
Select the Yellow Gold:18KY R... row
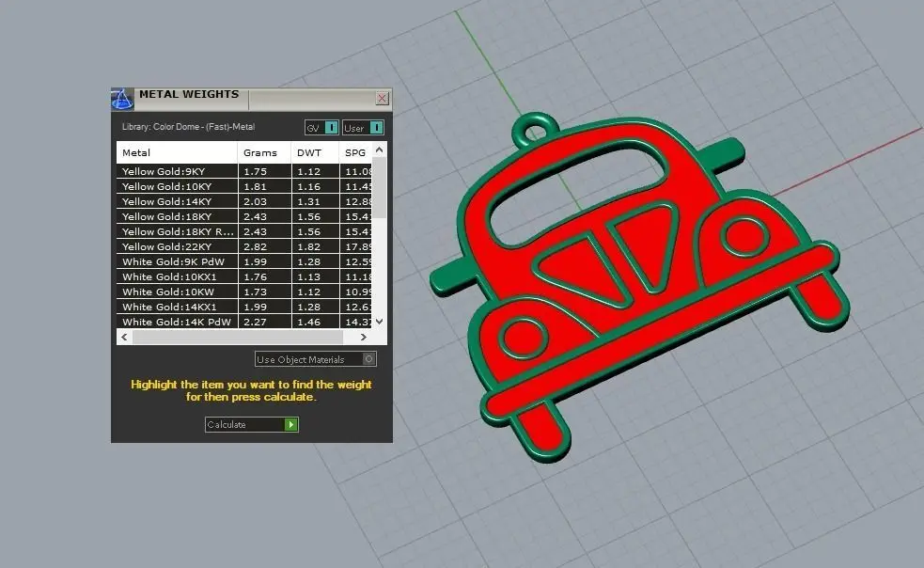(244, 231)
